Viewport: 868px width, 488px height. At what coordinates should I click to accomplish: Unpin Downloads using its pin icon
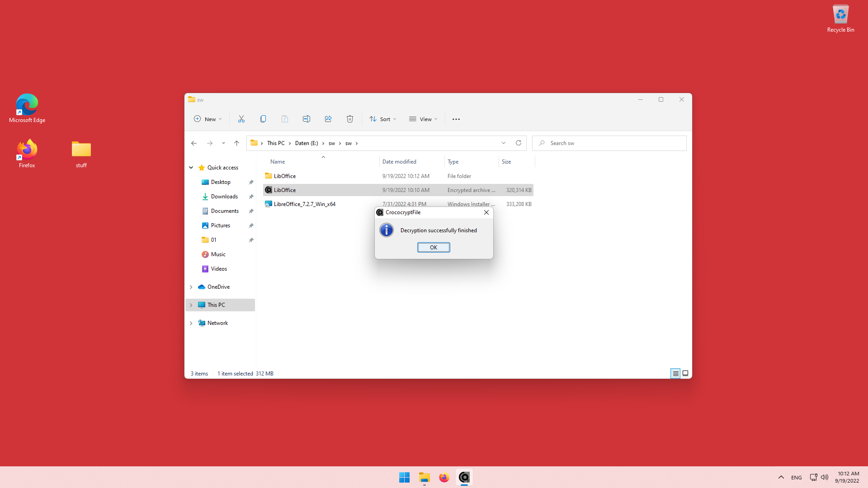click(251, 197)
